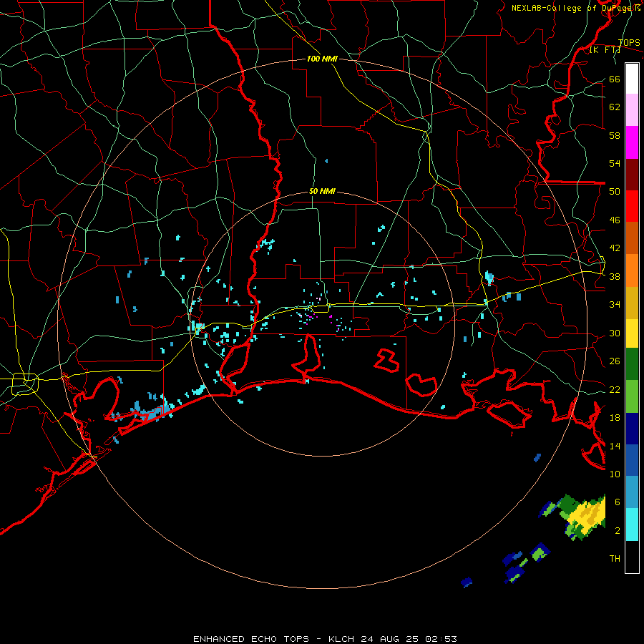Select the 2 legend value
Screen dimensions: 644x644
click(618, 530)
